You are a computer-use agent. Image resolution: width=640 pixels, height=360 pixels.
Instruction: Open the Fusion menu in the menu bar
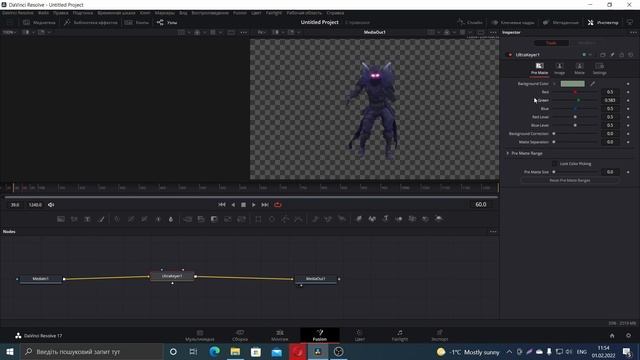pyautogui.click(x=240, y=13)
